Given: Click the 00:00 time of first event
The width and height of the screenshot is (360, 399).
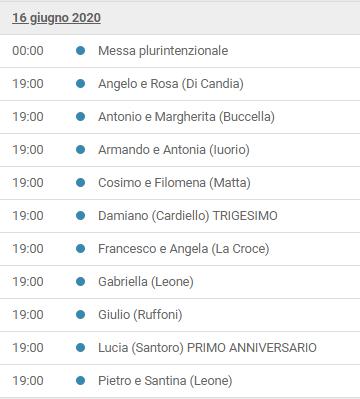Looking at the screenshot, I should coord(28,51).
